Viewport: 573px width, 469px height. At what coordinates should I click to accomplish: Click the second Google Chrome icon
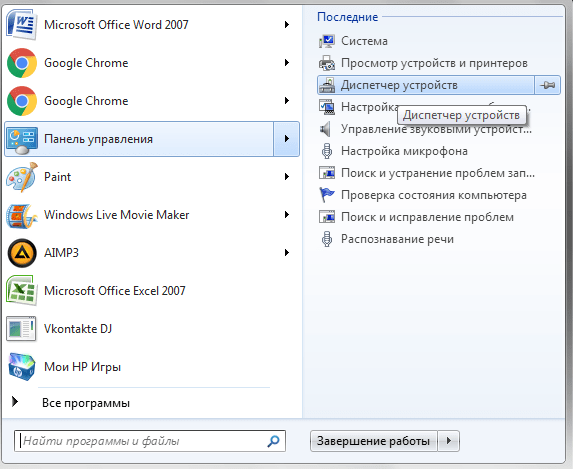tap(22, 101)
